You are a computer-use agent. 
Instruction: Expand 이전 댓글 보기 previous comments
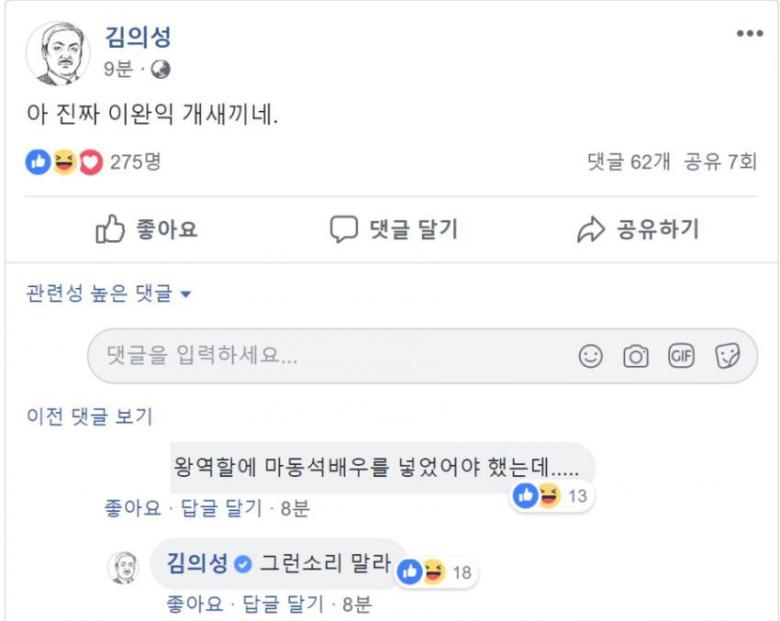[x=90, y=417]
